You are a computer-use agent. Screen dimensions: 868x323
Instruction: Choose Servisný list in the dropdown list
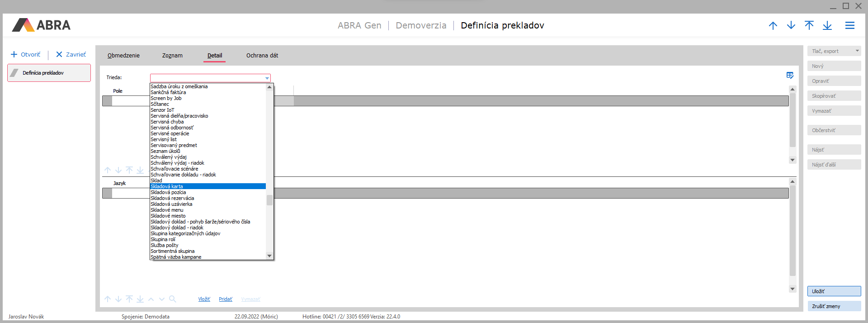(164, 139)
